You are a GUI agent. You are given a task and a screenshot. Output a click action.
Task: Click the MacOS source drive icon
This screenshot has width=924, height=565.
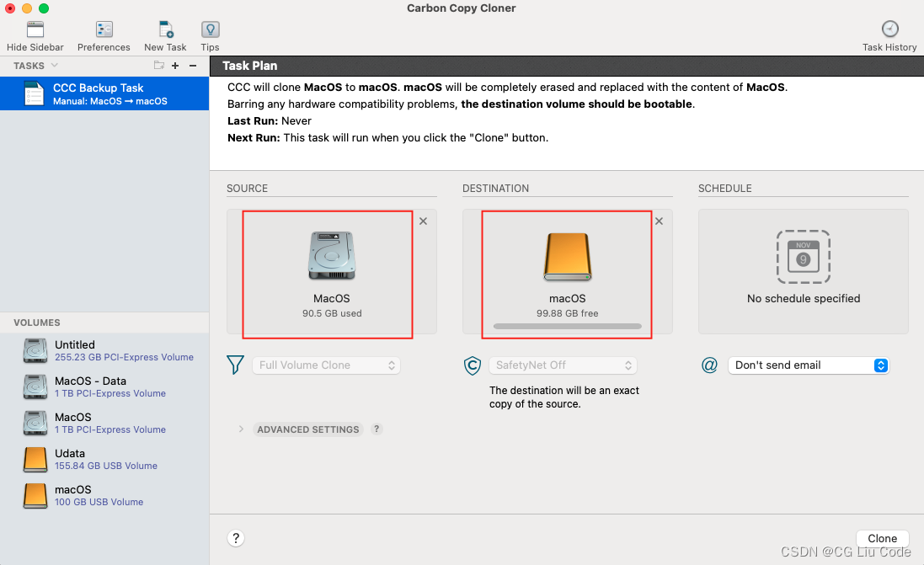pos(332,256)
